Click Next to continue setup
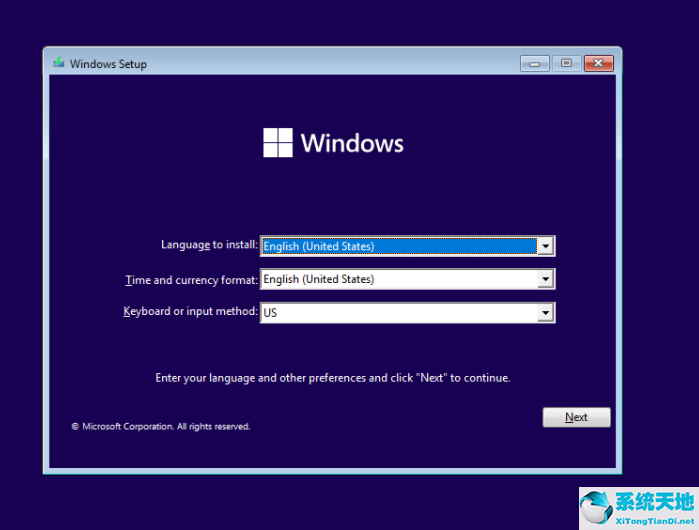The image size is (699, 530). point(576,417)
